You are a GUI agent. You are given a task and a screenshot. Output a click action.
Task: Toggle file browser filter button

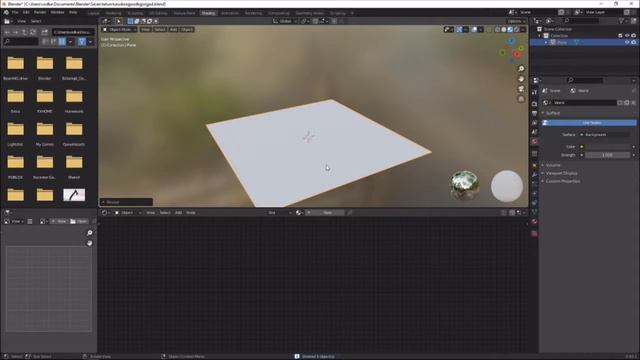pos(82,41)
